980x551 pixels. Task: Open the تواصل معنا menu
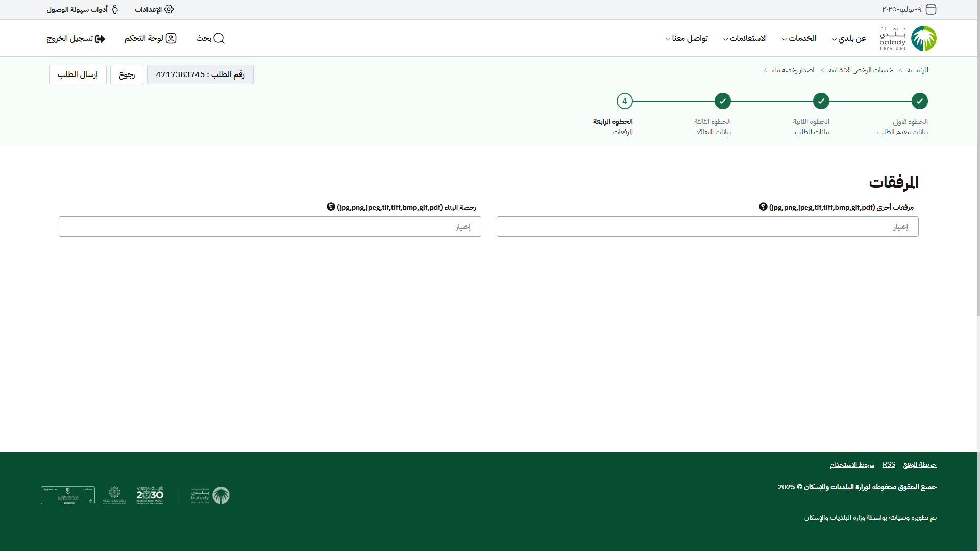point(687,38)
